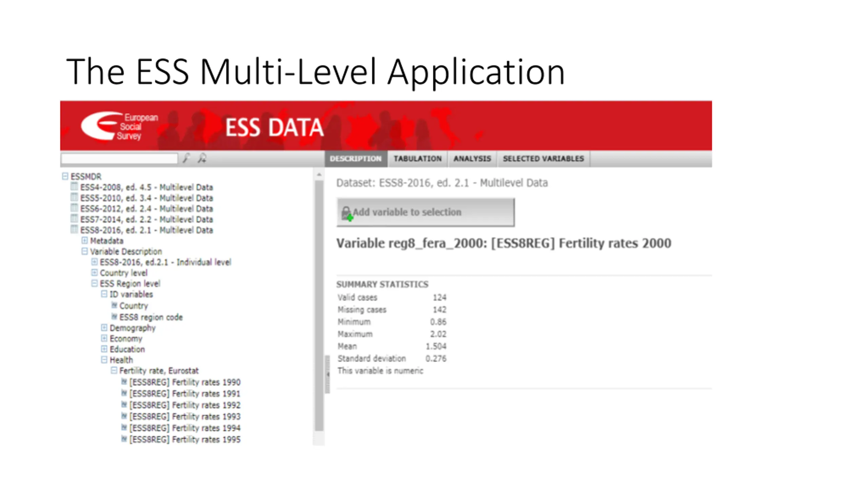Click dataset icon for ESS5-2010 Multilevel Data

tap(74, 198)
